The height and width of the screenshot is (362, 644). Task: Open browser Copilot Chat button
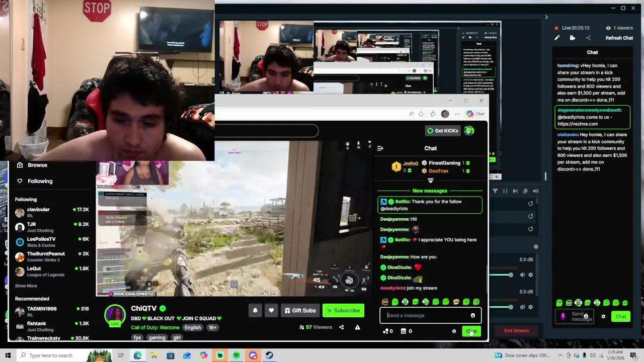click(474, 114)
